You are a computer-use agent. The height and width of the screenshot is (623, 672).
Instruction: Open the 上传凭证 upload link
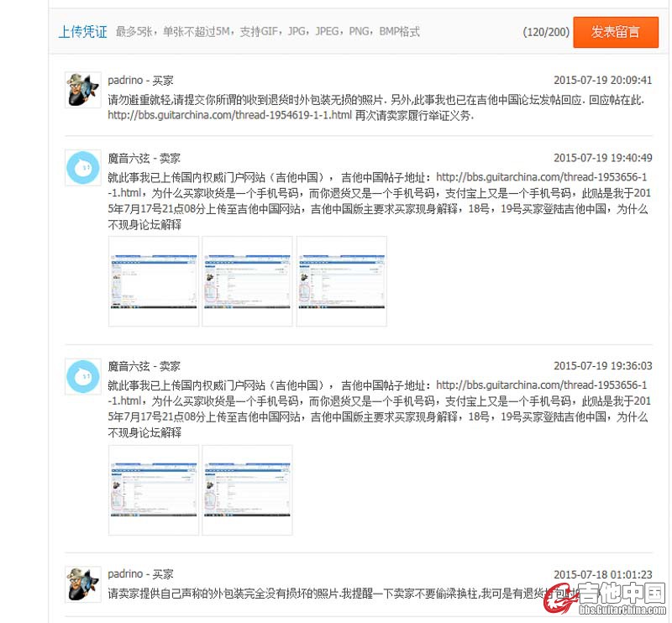tap(82, 33)
